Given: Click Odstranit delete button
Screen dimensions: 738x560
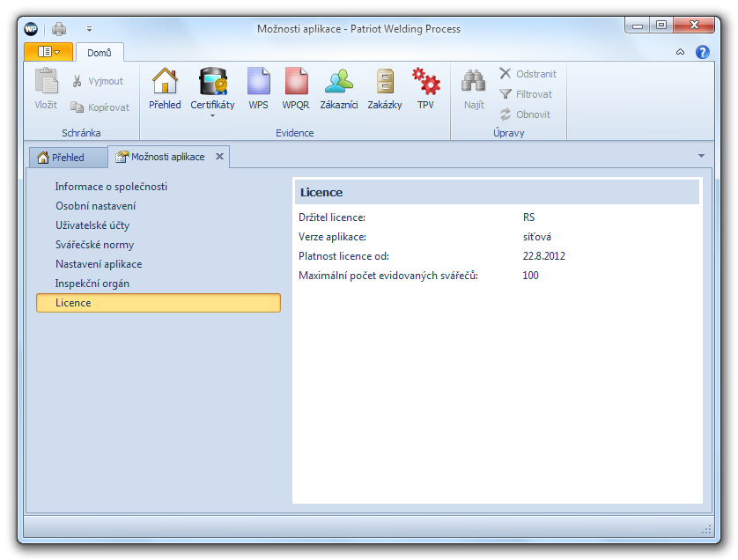Looking at the screenshot, I should click(528, 74).
